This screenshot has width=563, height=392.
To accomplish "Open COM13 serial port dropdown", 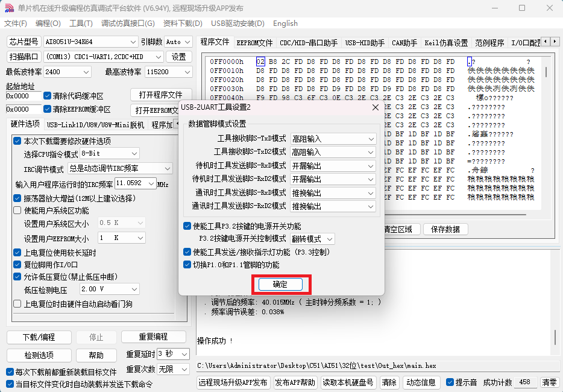I will point(104,57).
